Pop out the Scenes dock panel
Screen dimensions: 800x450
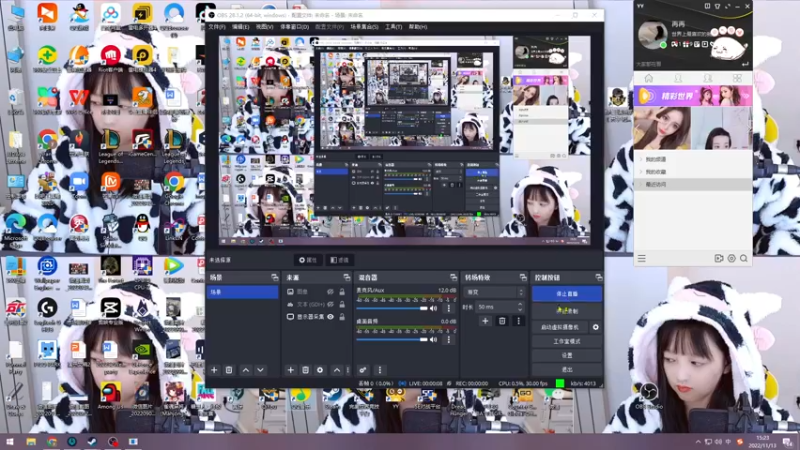[x=274, y=278]
